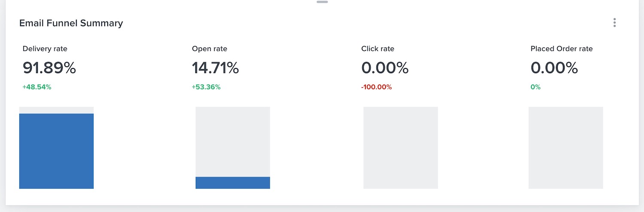Select the Delivery rate label
This screenshot has width=644, height=212.
click(x=45, y=49)
